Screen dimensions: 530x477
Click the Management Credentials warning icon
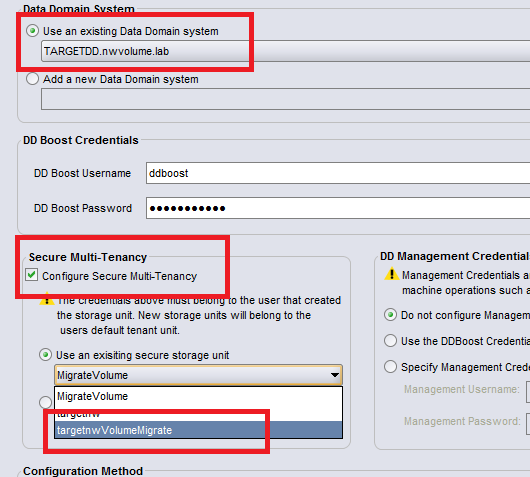pos(392,274)
